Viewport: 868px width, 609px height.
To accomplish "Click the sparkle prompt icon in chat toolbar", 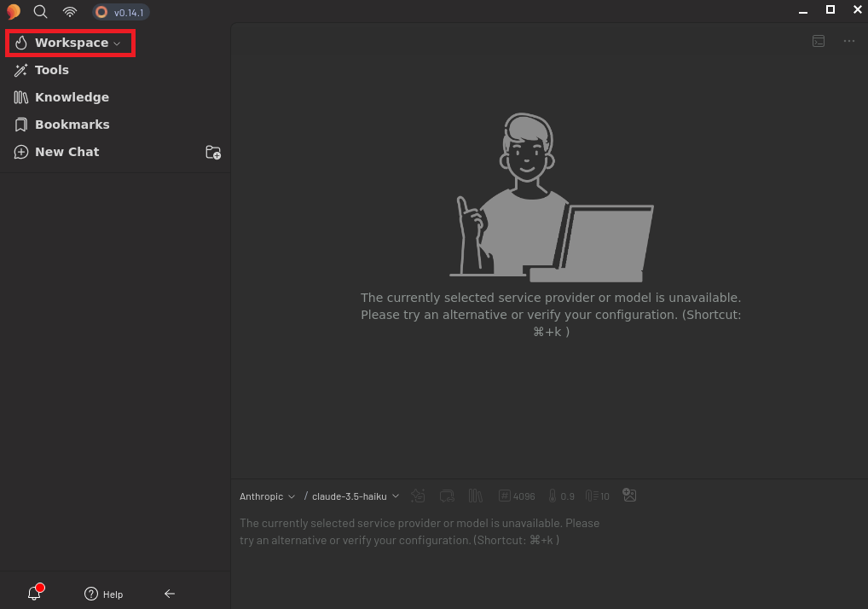I will 418,496.
